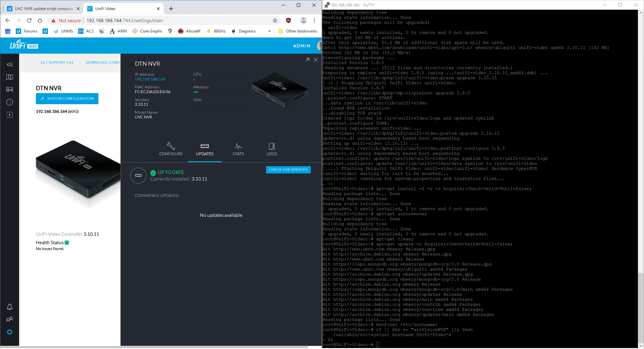
Task: Click GET SUPPORT FILE link
Action: [57, 63]
